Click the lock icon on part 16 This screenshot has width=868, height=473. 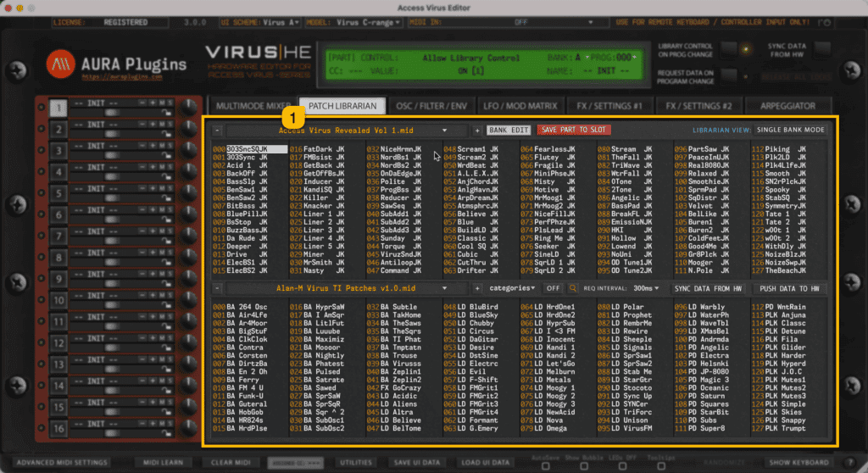coord(166,434)
